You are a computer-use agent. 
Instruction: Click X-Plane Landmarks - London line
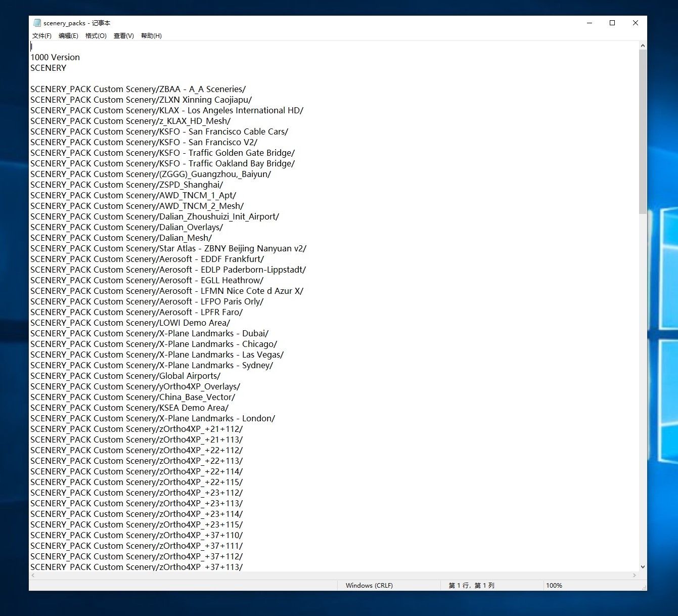pos(153,418)
